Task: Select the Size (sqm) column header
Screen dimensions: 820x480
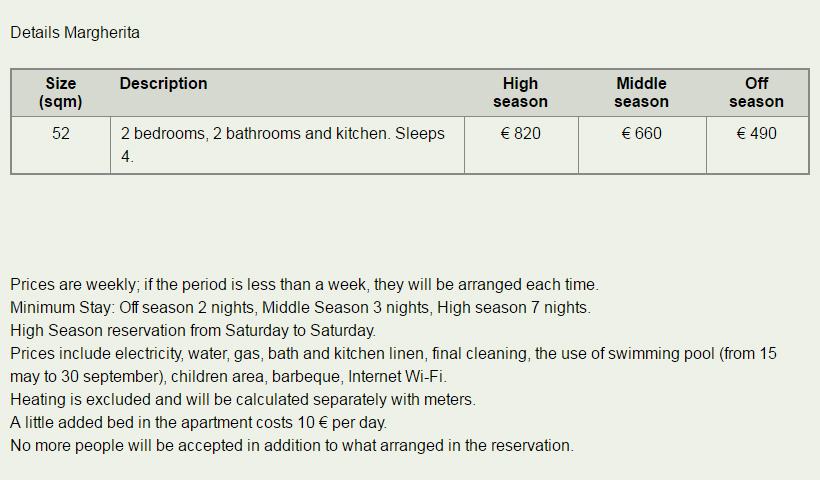Action: coord(61,93)
